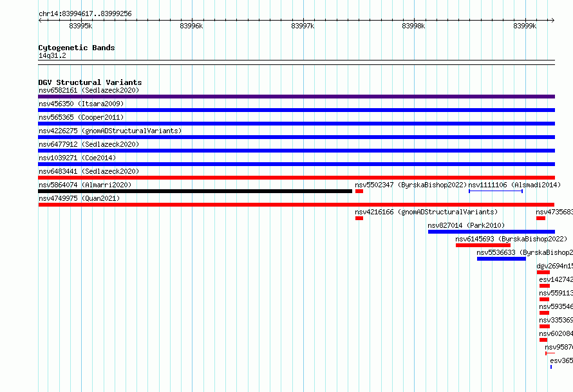The width and height of the screenshot is (573, 392).
Task: Click nsv6483441 (Sedlazeck2020) label
Action: coord(89,171)
